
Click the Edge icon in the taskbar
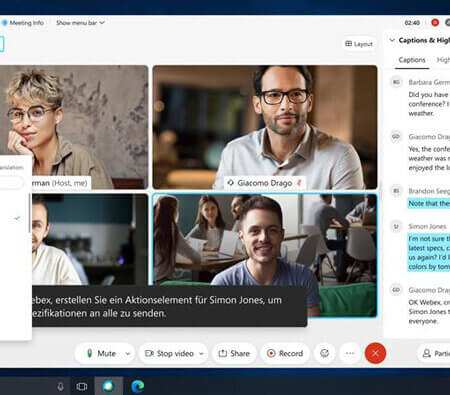point(137,386)
